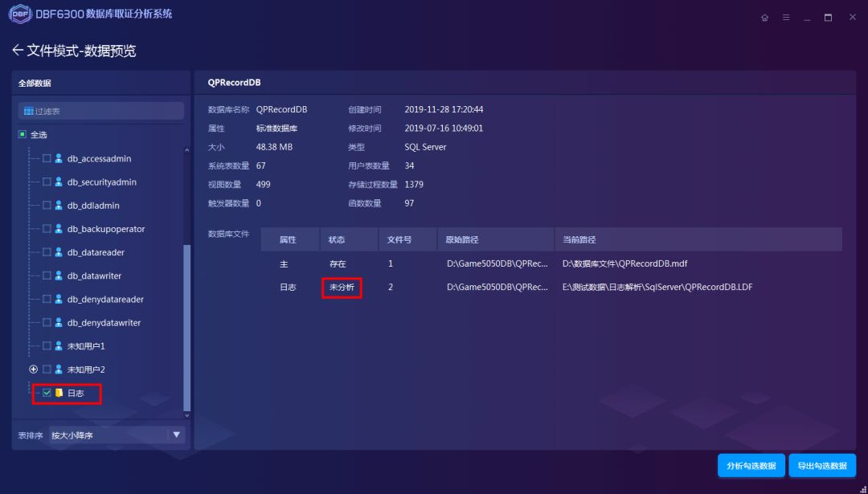This screenshot has height=494, width=868.
Task: Click 主 attribute cell in file table
Action: [284, 264]
